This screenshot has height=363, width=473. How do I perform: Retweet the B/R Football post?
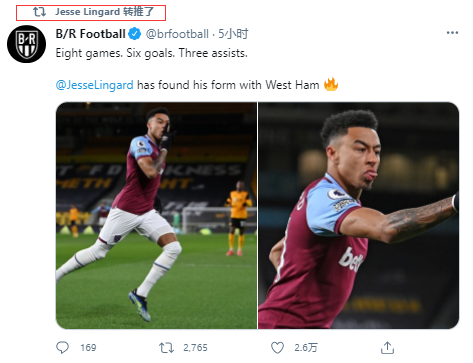[166, 348]
